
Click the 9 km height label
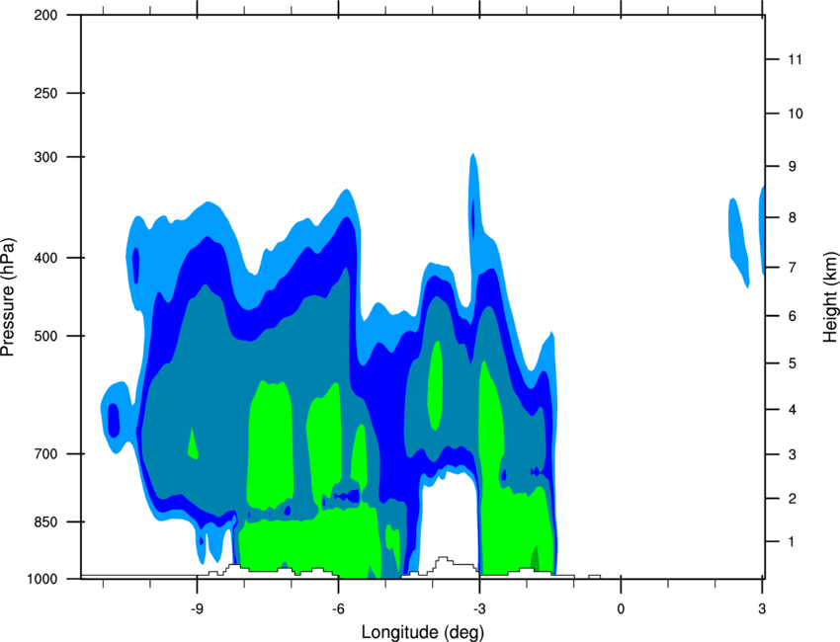pyautogui.click(x=793, y=167)
